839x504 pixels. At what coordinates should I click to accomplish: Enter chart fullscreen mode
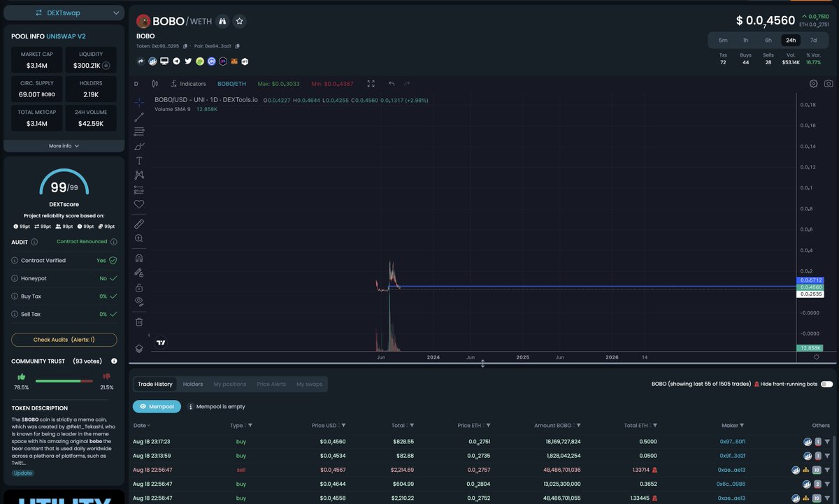[x=371, y=83]
